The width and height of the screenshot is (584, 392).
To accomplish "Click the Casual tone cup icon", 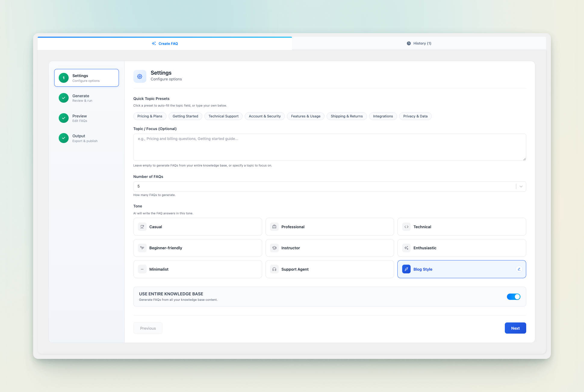I will [x=142, y=227].
